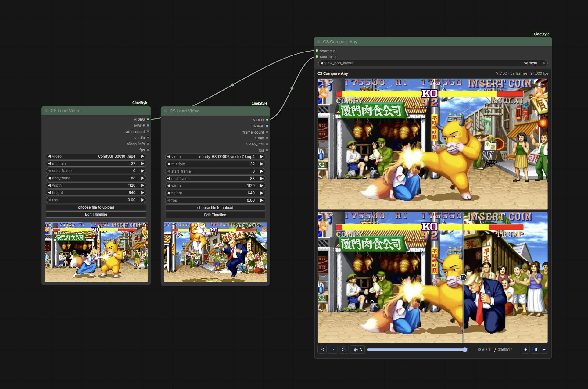588x389 pixels.
Task: Select previous video before ComfyUI_00010_.mp4
Action: [49, 156]
